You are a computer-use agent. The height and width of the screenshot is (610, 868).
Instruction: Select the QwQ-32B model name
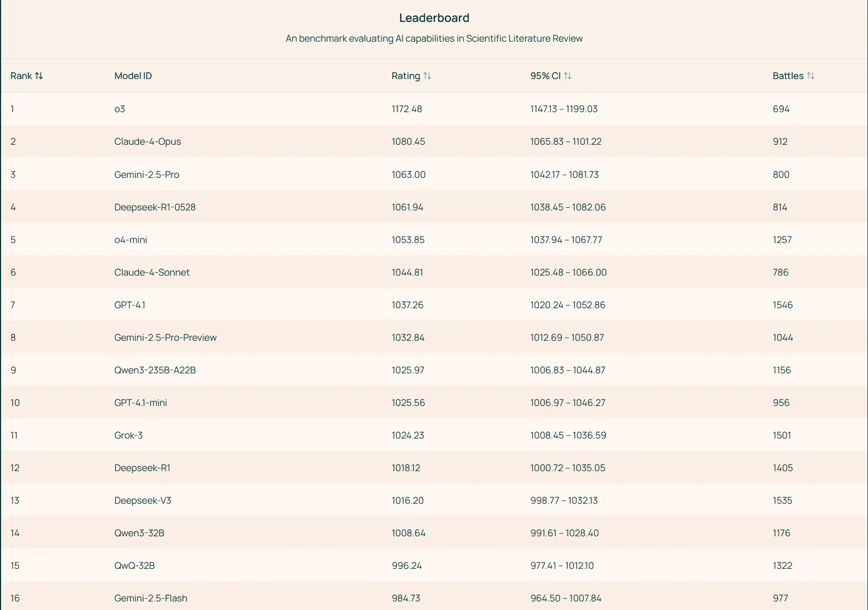[134, 566]
